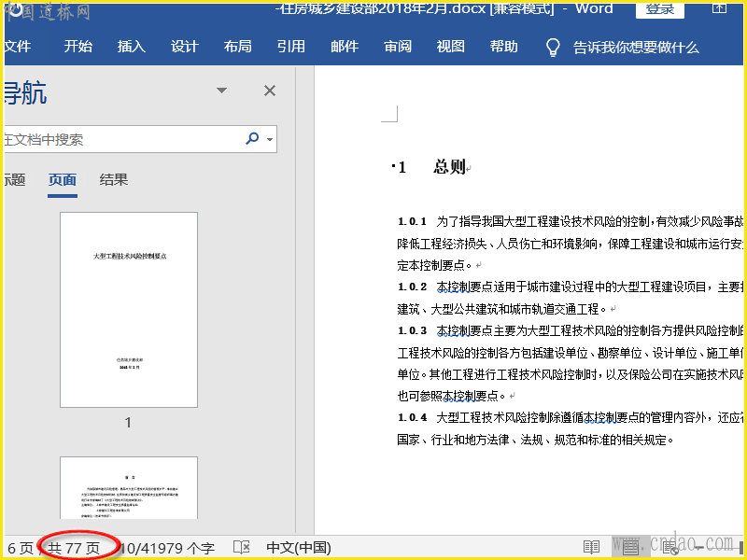Select the page 1 thumbnail
The width and height of the screenshot is (747, 560).
pyautogui.click(x=129, y=310)
